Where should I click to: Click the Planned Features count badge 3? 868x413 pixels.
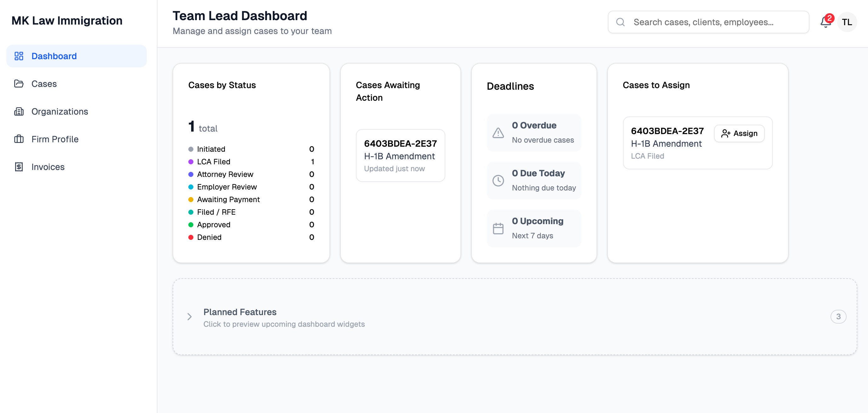tap(838, 317)
